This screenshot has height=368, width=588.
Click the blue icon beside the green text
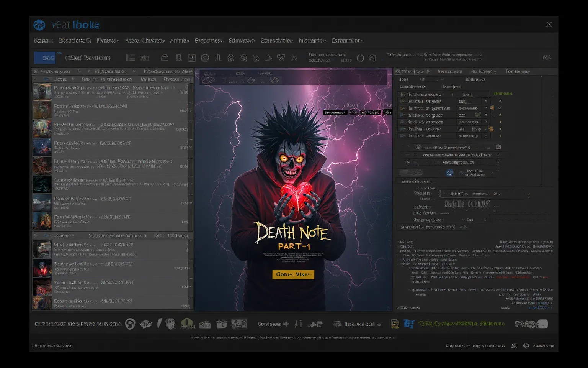coord(409,324)
